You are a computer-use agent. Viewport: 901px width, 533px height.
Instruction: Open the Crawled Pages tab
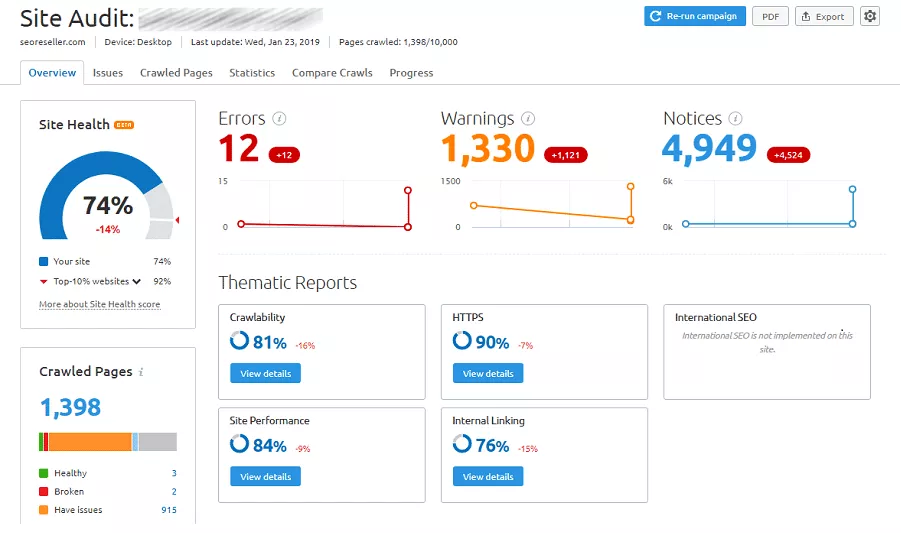click(176, 73)
